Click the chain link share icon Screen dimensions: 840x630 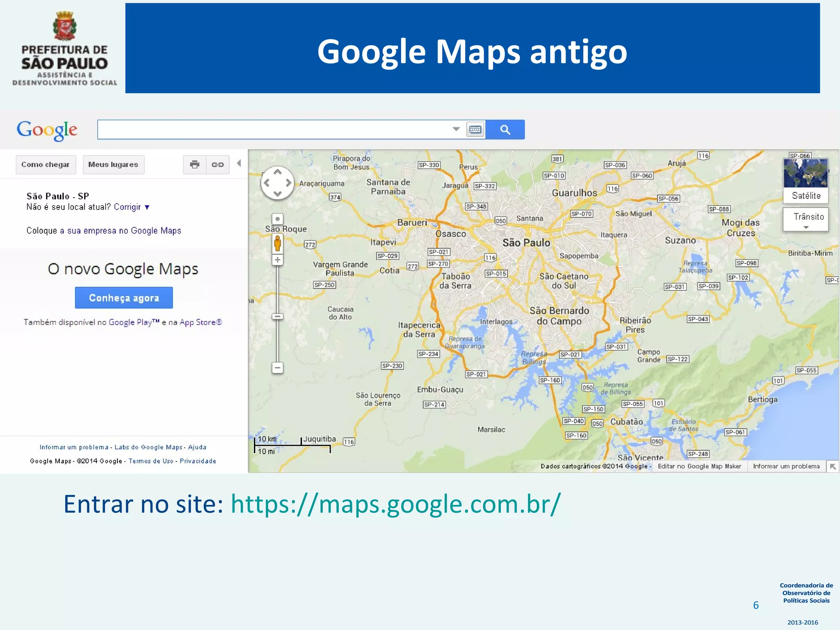(x=217, y=164)
